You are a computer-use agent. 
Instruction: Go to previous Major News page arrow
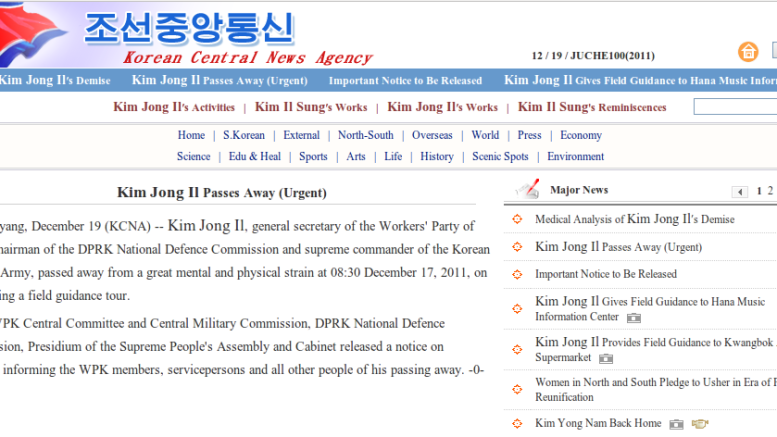(x=740, y=192)
